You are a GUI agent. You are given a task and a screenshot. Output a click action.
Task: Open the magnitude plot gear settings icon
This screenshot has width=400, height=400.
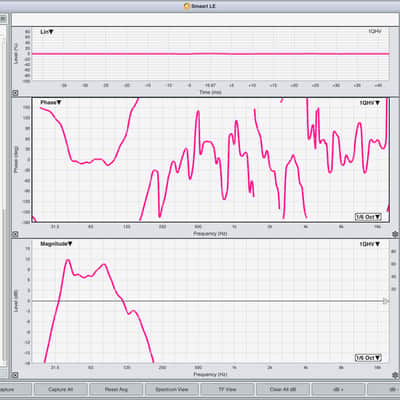[x=395, y=375]
